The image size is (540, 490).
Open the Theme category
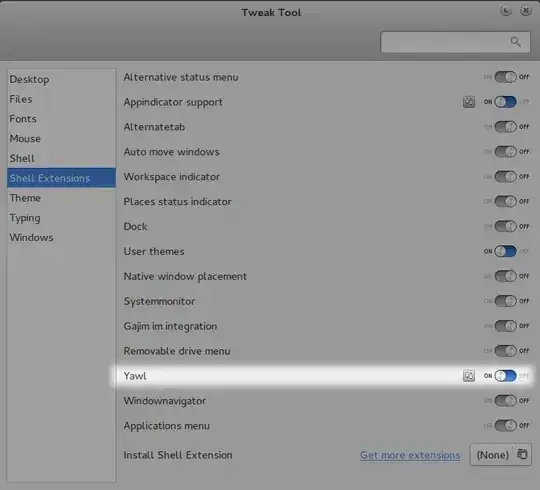tap(25, 198)
